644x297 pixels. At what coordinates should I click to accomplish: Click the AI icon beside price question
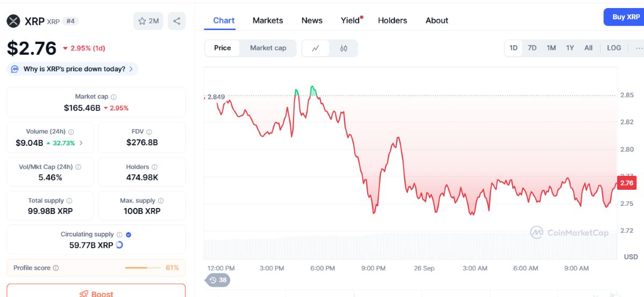[x=14, y=69]
